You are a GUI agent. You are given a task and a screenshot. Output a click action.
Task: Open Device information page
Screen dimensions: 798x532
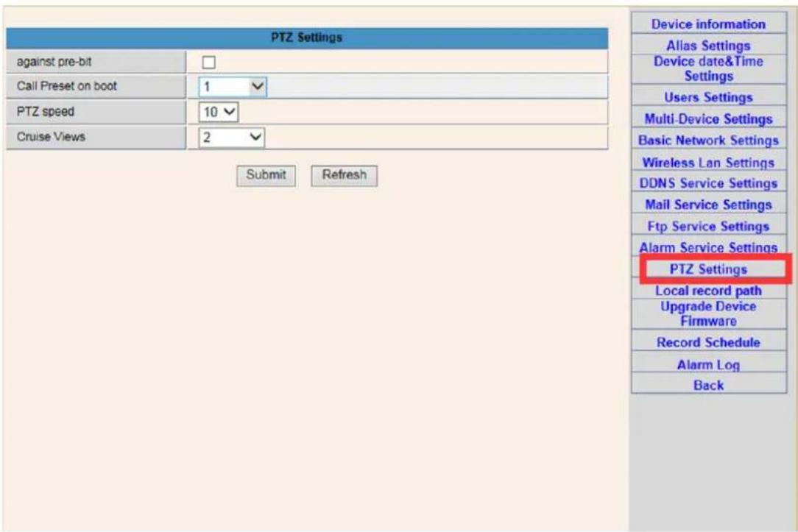[708, 24]
